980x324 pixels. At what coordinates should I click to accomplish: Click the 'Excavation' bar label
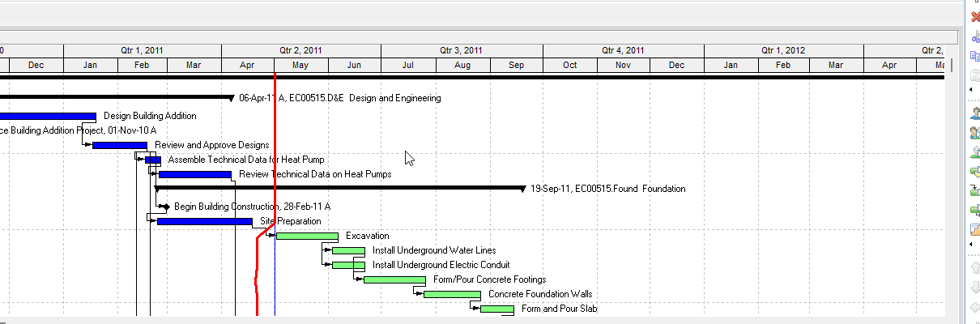click(368, 236)
